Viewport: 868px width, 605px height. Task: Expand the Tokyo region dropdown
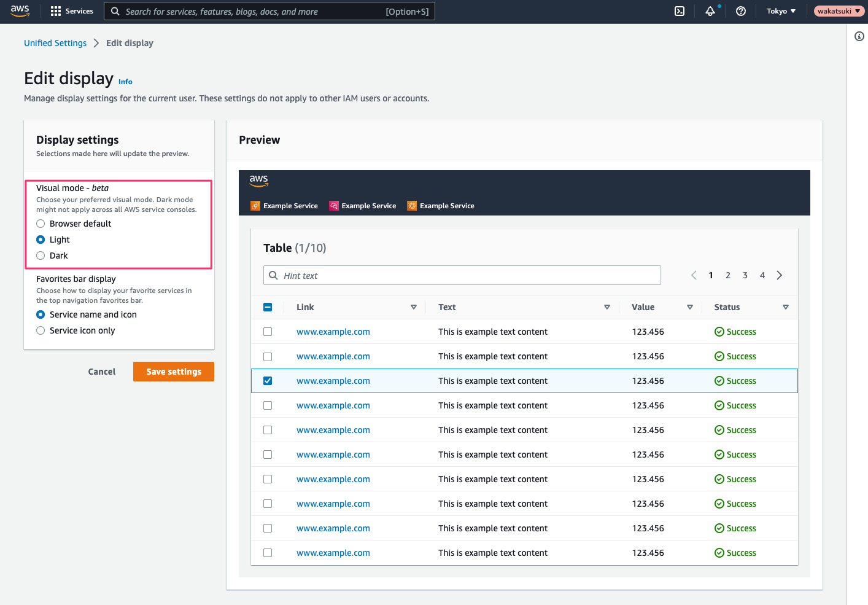tap(781, 11)
